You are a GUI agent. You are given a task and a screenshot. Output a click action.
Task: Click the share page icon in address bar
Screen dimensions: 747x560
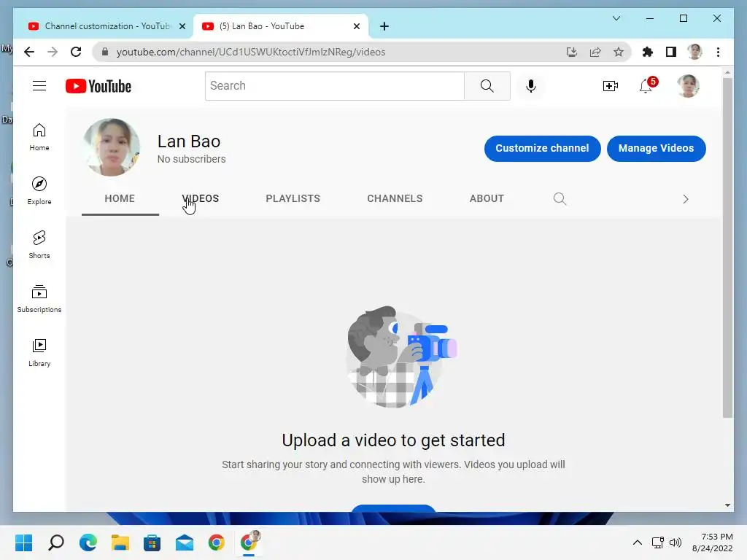pos(595,52)
